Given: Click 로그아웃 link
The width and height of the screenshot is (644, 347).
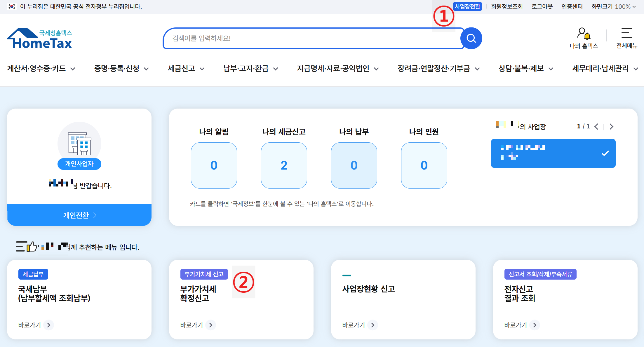Looking at the screenshot, I should click(x=542, y=6).
